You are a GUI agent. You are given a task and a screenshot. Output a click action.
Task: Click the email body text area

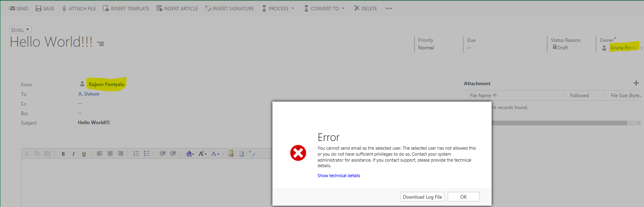(x=146, y=183)
